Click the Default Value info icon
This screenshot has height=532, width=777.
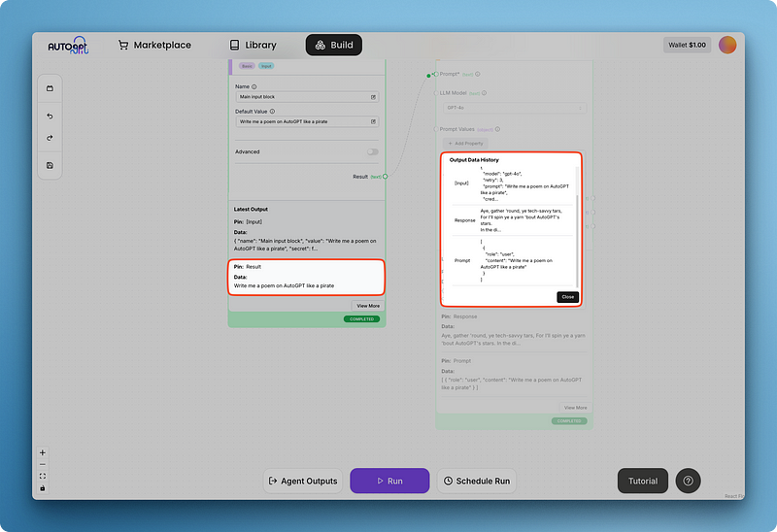pyautogui.click(x=272, y=112)
